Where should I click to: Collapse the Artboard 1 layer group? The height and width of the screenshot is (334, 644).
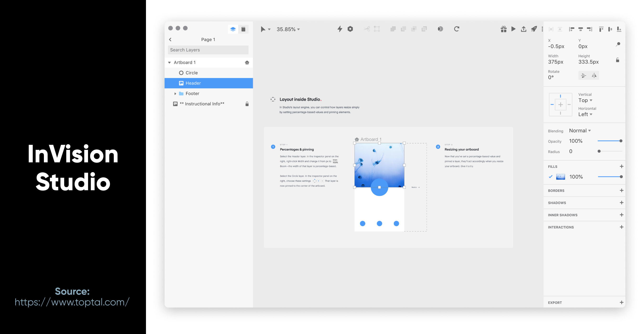click(169, 62)
